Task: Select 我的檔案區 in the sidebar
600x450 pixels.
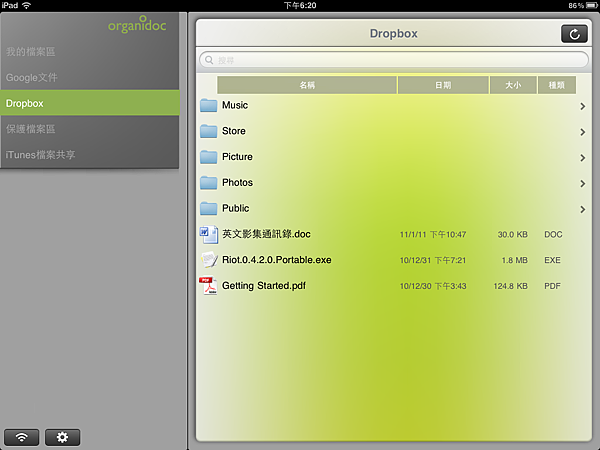Action: (90, 52)
